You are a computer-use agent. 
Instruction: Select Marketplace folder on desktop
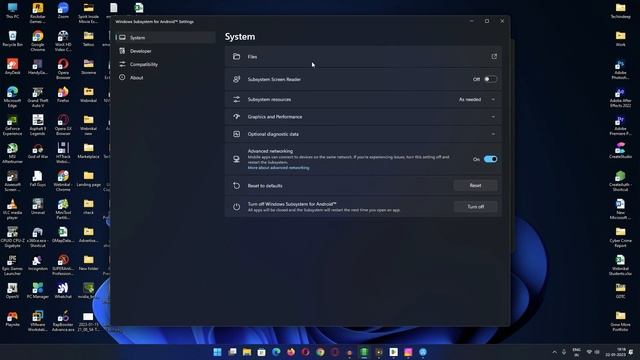tap(89, 151)
